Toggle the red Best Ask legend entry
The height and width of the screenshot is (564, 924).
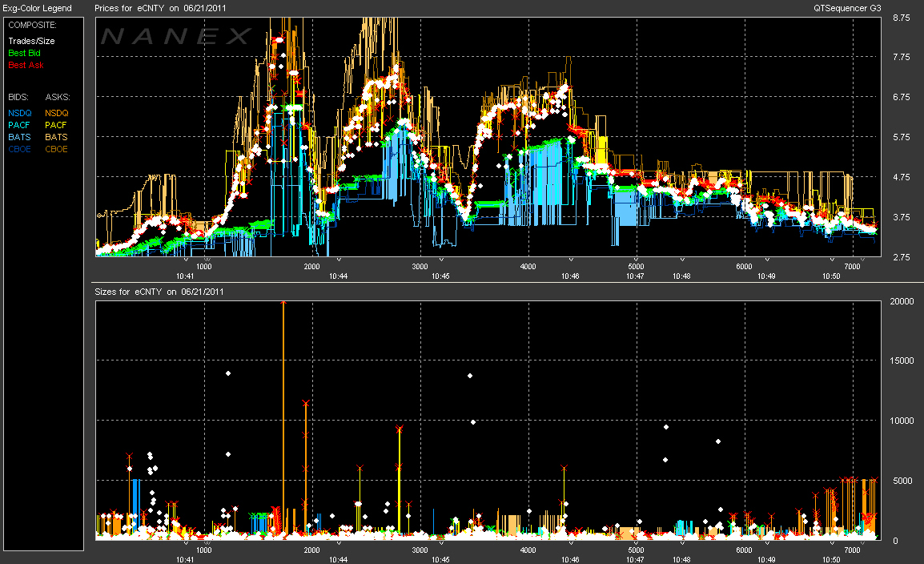click(x=25, y=65)
